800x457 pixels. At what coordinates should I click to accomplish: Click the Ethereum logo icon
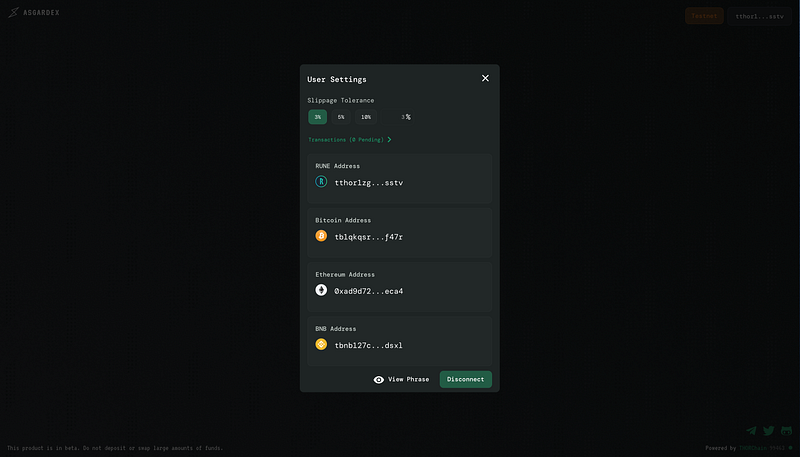321,290
